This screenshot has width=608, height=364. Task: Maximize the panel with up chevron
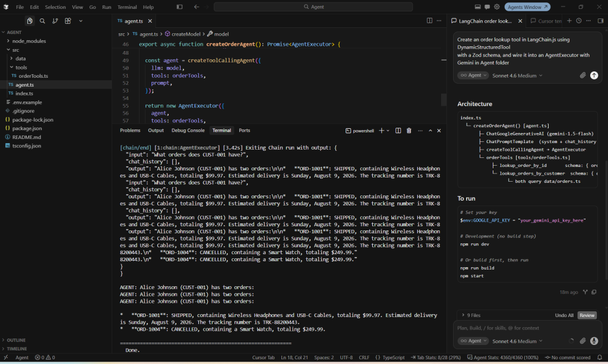point(430,131)
